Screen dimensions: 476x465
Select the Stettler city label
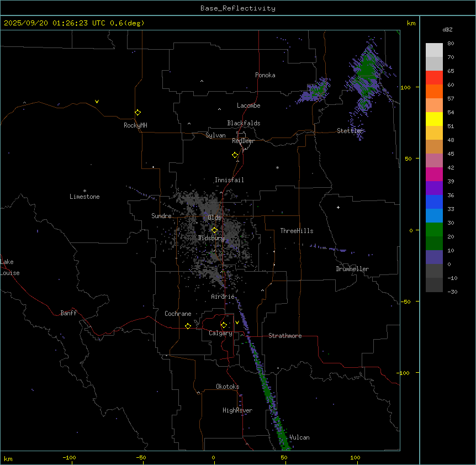tap(350, 131)
